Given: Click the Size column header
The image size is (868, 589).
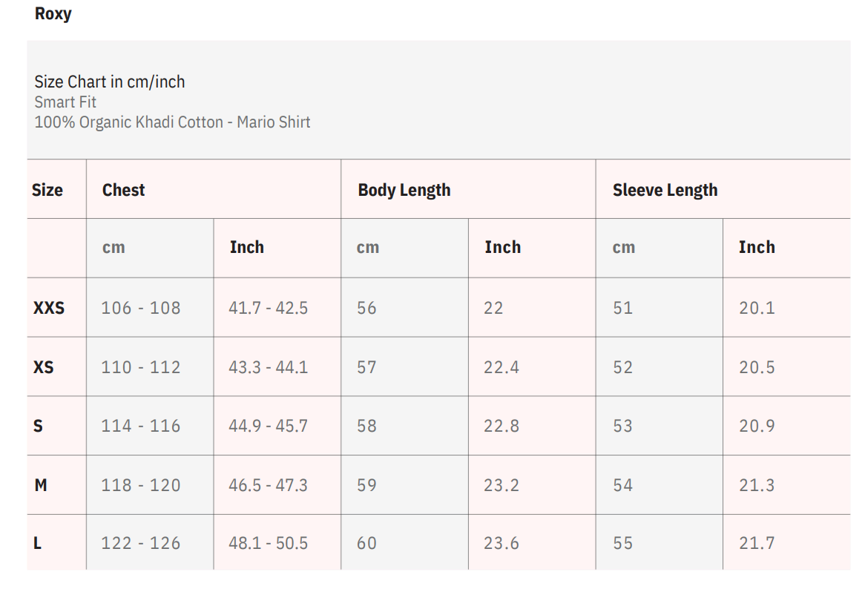Looking at the screenshot, I should point(47,190).
